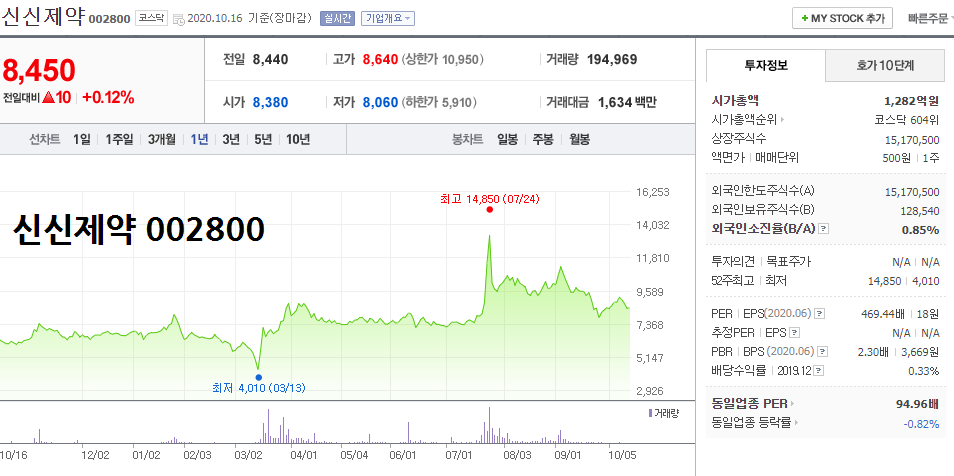Click the current price 8,450
The width and height of the screenshot is (954, 476).
(x=38, y=71)
